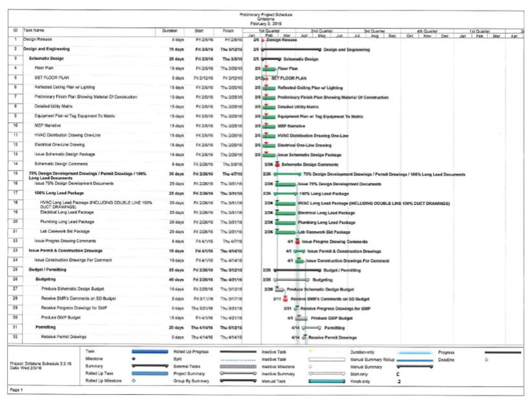Collapse the Schematic Design summary task
Image resolution: width=532 pixels, height=402 pixels.
(46, 58)
